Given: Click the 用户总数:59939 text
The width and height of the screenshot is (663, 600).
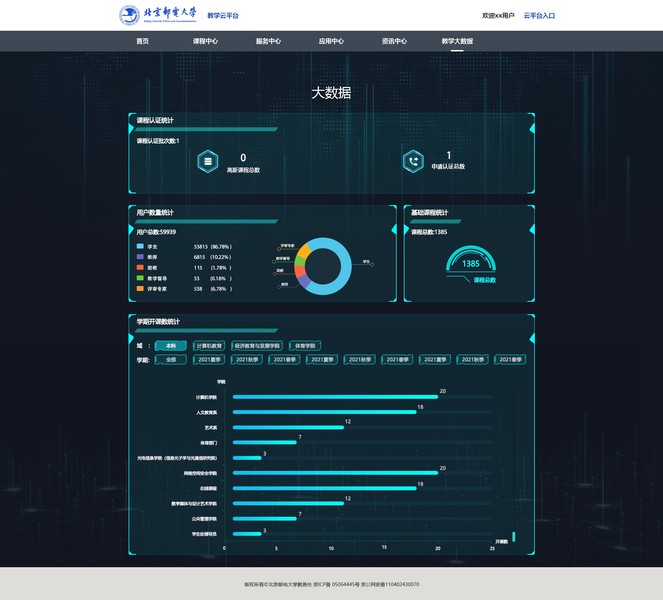Looking at the screenshot, I should 156,232.
